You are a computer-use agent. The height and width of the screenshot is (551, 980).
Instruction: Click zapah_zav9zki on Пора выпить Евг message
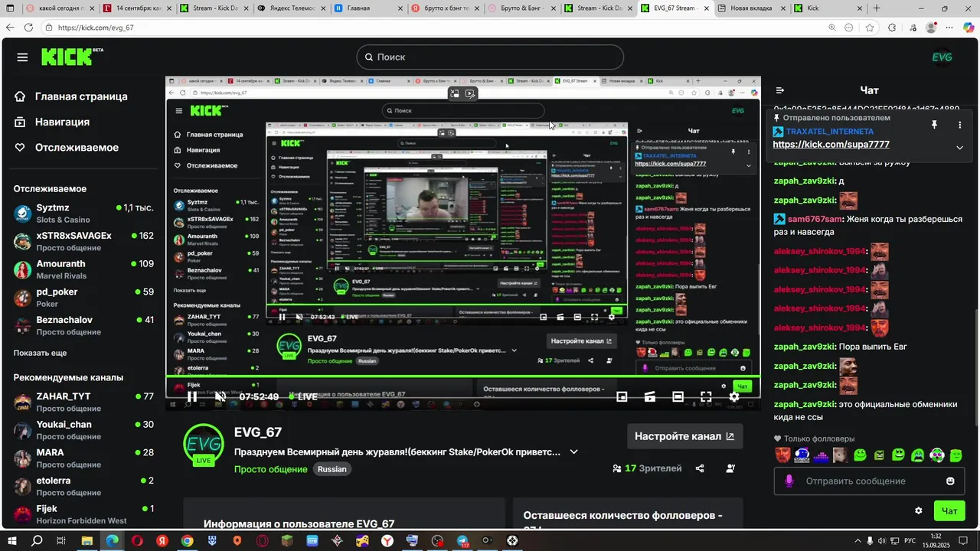coord(805,347)
